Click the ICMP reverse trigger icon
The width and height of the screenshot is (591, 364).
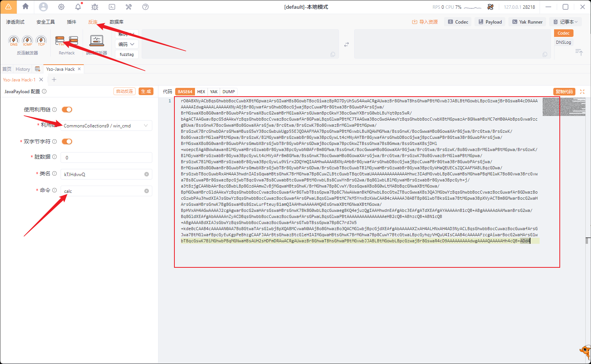(x=27, y=41)
